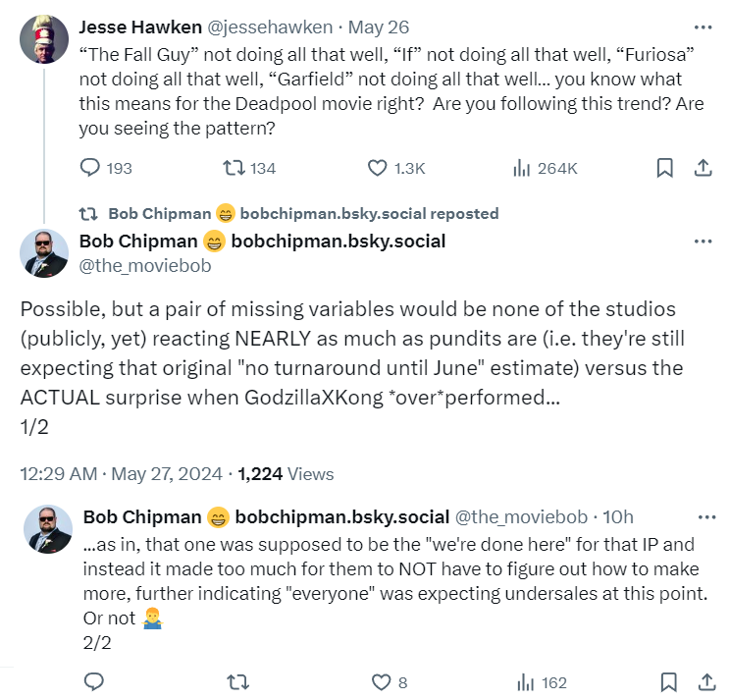730x700 pixels.
Task: View analytics showing 162 views
Action: pos(526,681)
